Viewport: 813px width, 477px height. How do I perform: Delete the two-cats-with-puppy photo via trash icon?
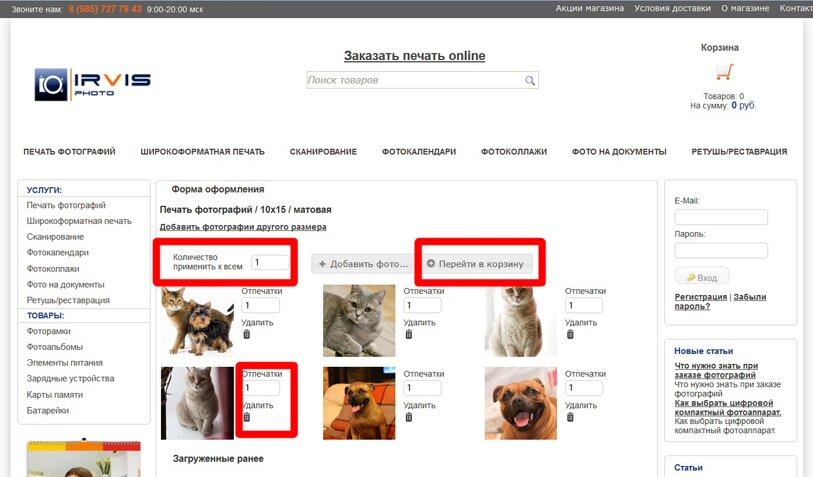(x=247, y=335)
